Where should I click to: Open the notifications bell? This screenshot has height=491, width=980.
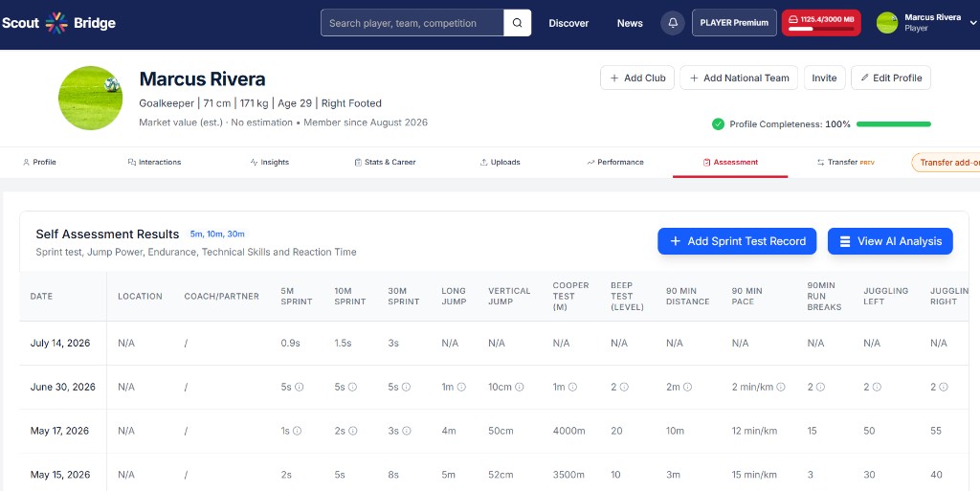pyautogui.click(x=673, y=23)
